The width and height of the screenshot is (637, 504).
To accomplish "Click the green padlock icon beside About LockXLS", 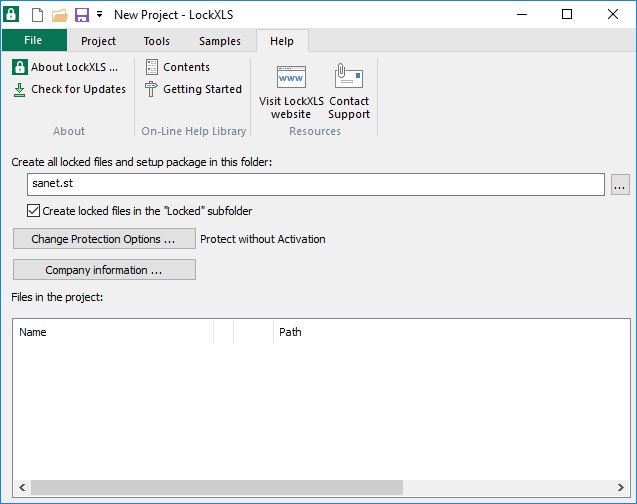I will (x=20, y=67).
